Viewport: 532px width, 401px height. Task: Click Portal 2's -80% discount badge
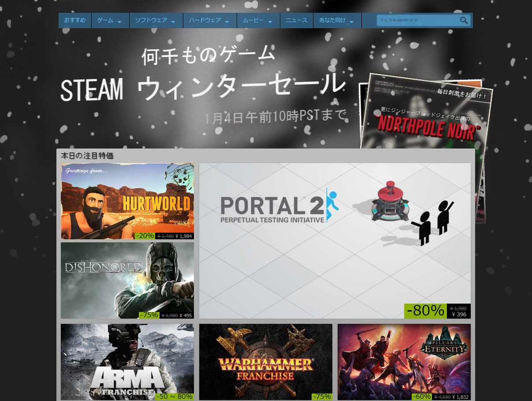pyautogui.click(x=425, y=311)
